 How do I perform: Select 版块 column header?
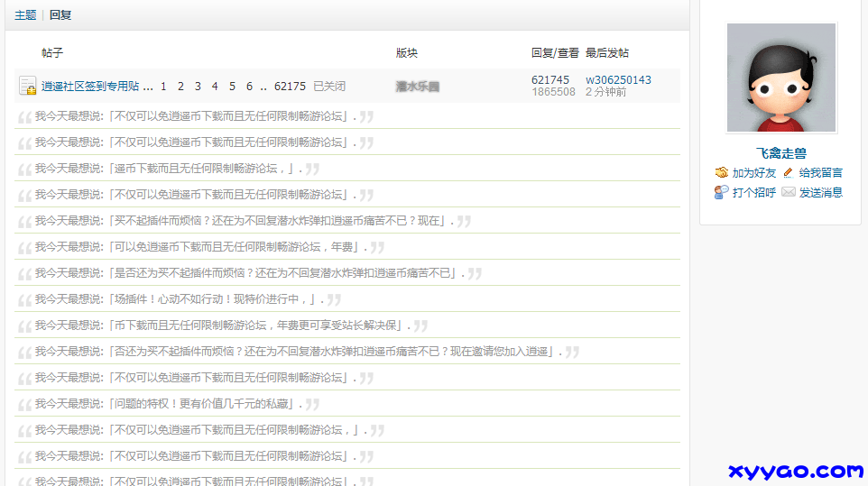407,53
